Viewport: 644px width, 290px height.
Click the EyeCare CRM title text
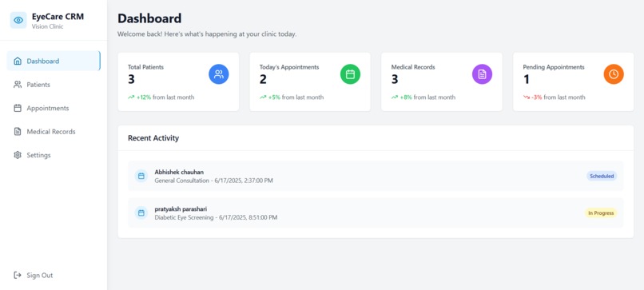[58, 17]
